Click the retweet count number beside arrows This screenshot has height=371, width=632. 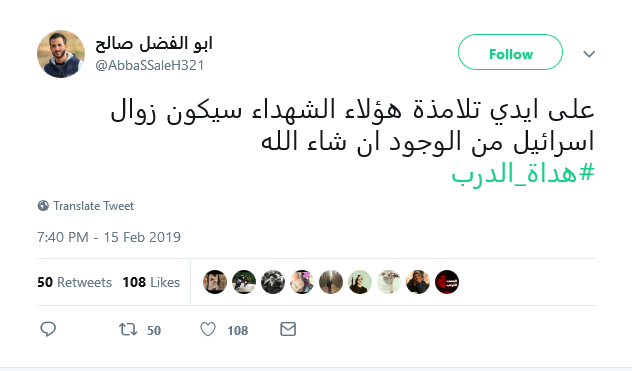pos(154,330)
